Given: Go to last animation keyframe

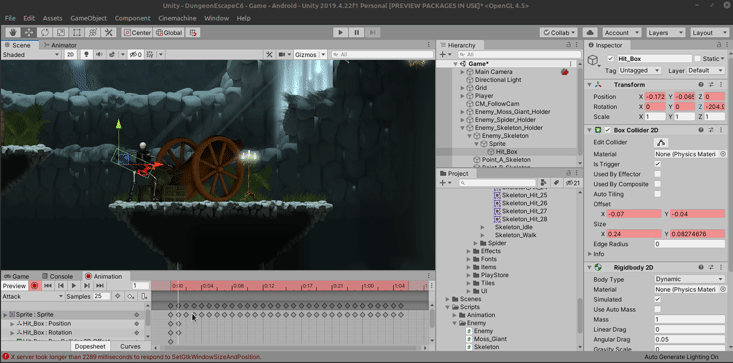Looking at the screenshot, I should click(100, 285).
